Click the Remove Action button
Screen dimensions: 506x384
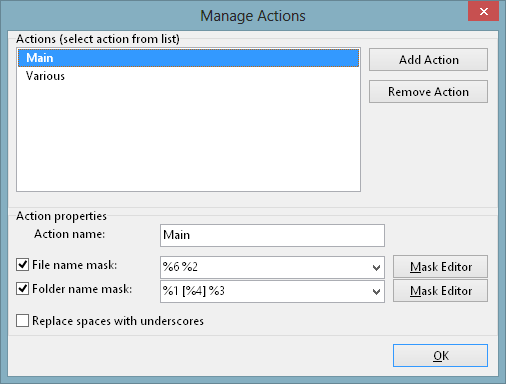coord(428,92)
